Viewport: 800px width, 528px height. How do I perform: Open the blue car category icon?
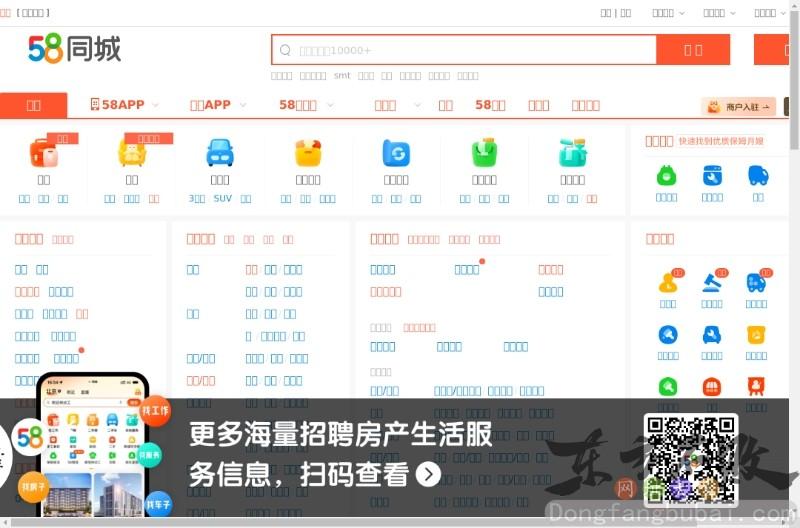pos(220,152)
